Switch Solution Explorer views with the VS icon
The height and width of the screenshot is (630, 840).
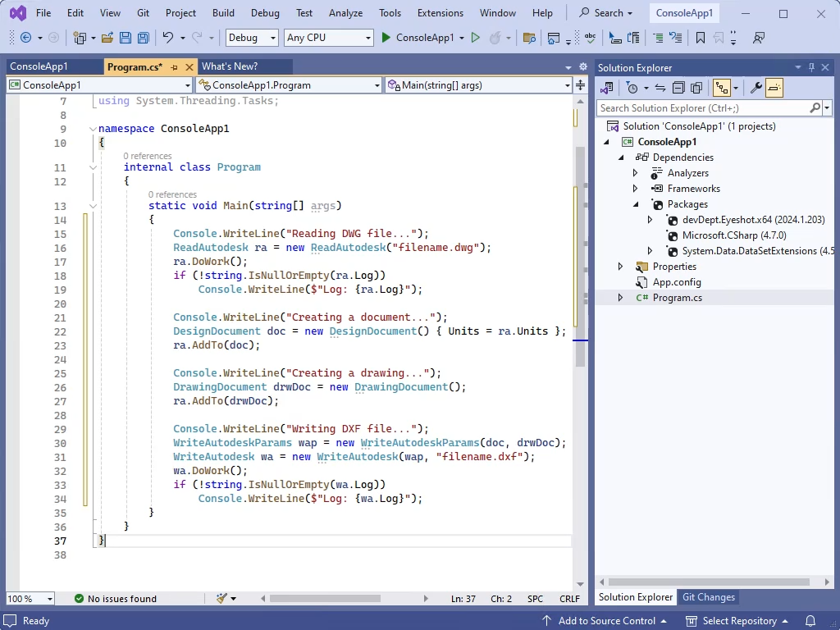pos(607,88)
